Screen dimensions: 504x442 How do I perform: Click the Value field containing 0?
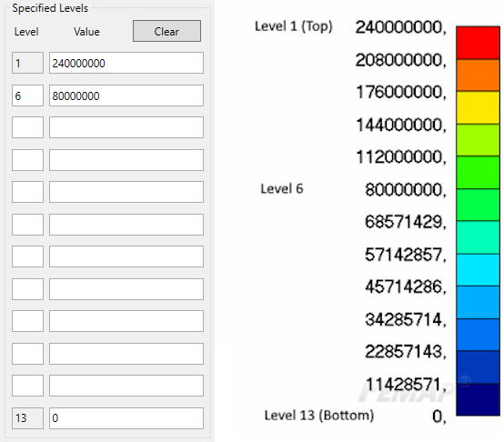point(126,418)
